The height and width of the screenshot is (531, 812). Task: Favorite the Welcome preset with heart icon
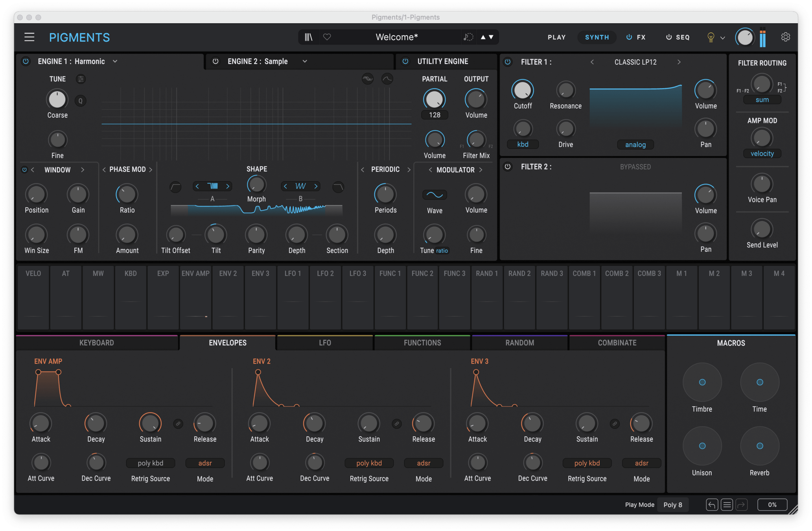click(x=327, y=37)
